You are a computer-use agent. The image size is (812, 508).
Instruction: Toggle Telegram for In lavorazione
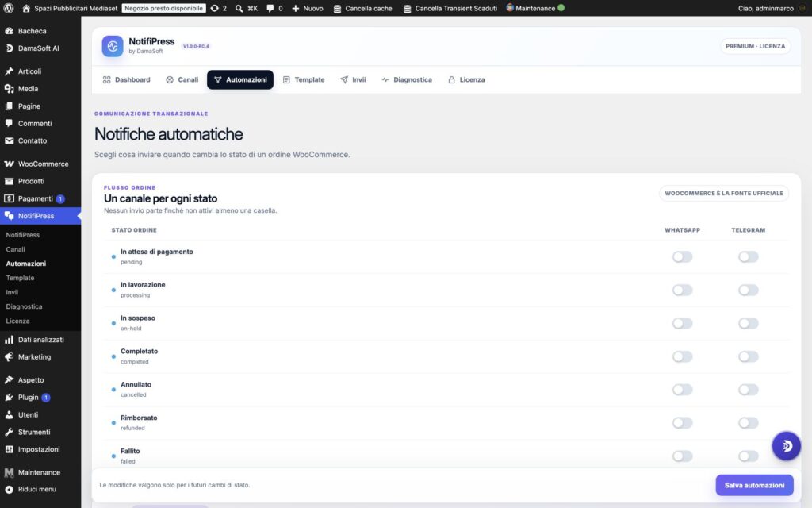click(748, 290)
